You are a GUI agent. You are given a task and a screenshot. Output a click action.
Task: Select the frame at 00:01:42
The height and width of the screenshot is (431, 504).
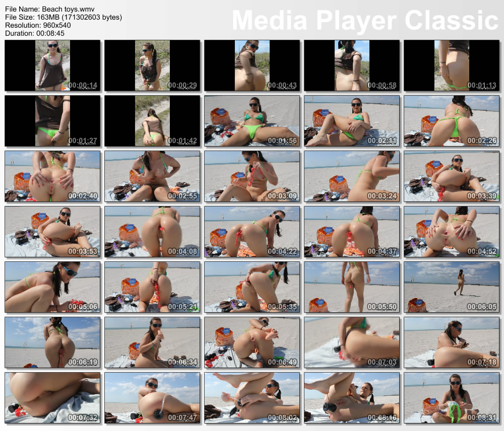152,121
